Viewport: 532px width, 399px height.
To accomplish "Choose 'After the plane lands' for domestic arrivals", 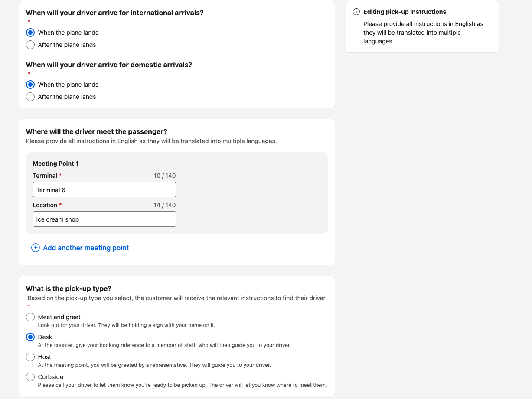I will [x=30, y=97].
